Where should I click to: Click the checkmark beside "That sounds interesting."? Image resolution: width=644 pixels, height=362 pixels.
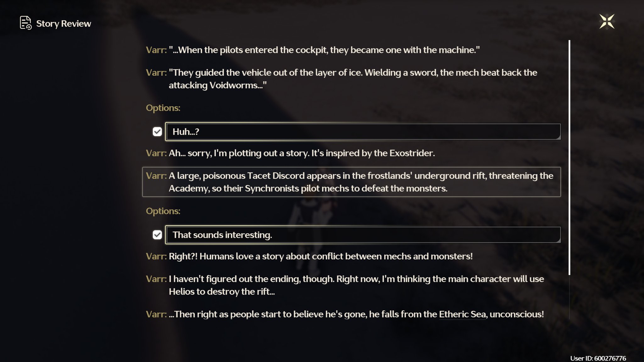157,235
